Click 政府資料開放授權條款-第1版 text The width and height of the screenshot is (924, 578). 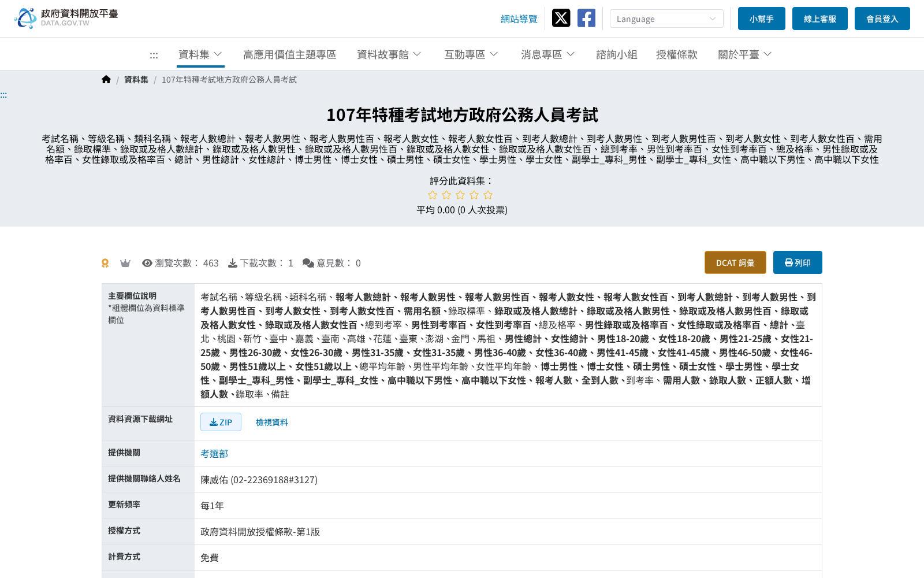pos(260,532)
